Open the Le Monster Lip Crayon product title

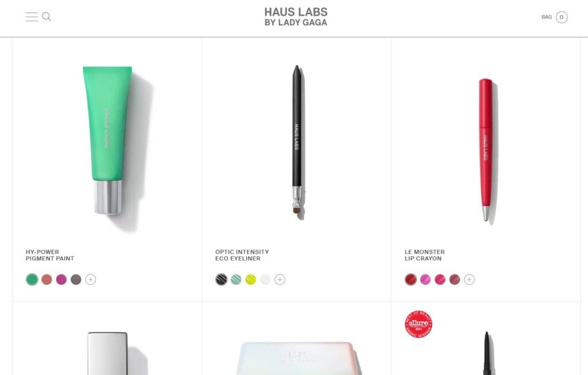coord(424,255)
